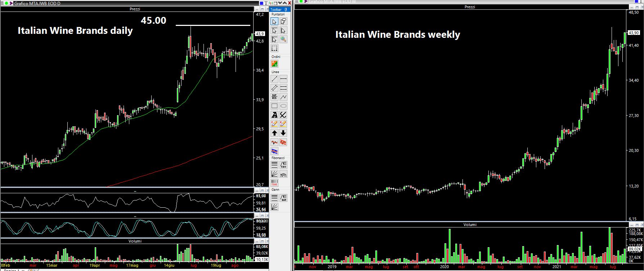This screenshot has height=271, width=644.
Task: Toggle the Toolbar pin icon
Action: click(286, 10)
